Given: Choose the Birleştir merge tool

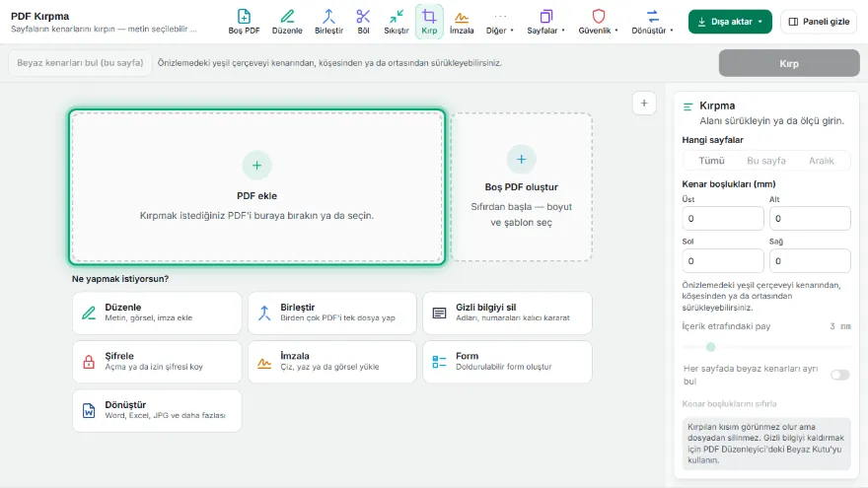Looking at the screenshot, I should tap(328, 22).
